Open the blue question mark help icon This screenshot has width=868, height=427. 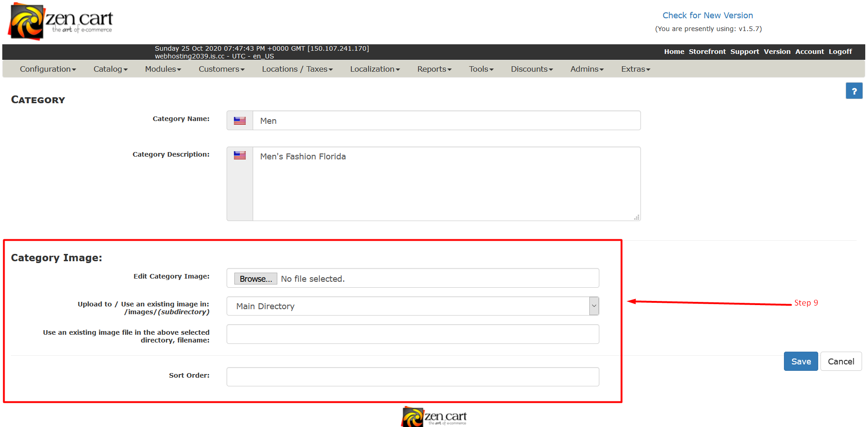(x=854, y=91)
